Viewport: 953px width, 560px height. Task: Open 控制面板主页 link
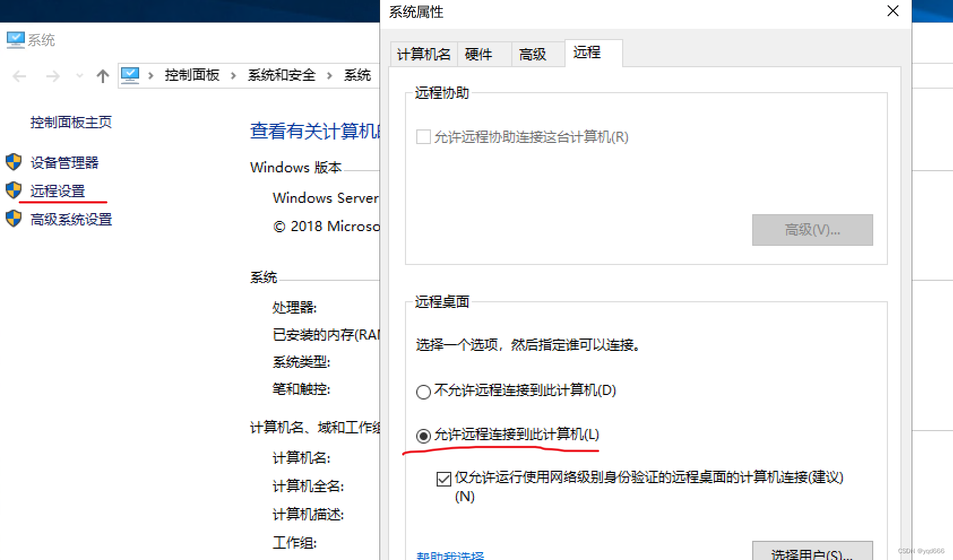click(x=71, y=122)
